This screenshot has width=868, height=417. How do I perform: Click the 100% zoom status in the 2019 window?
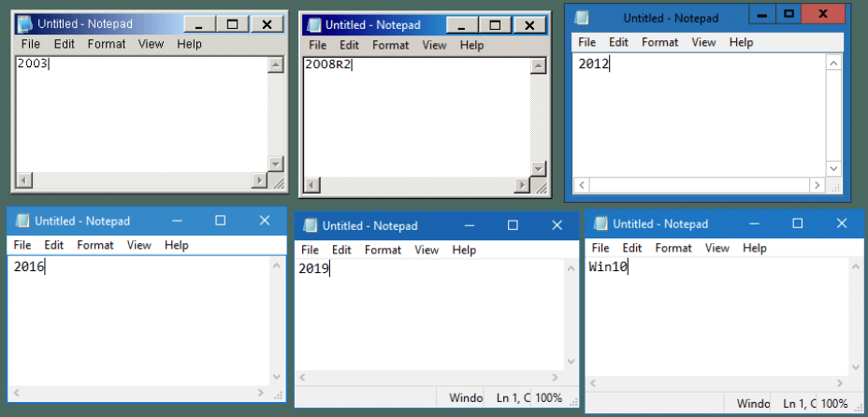[549, 397]
